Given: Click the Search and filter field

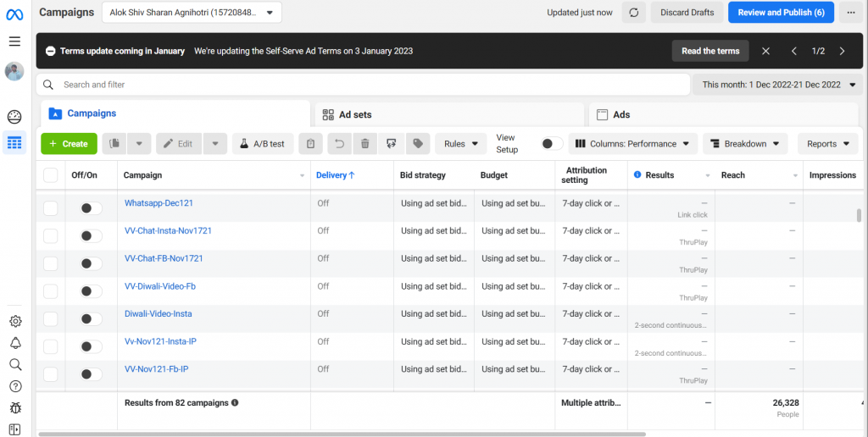Looking at the screenshot, I should (x=363, y=85).
